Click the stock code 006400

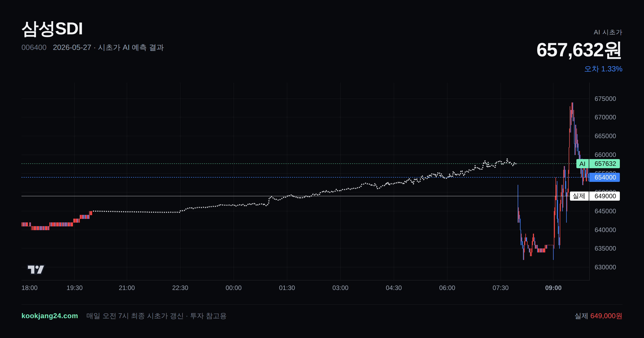(x=34, y=47)
